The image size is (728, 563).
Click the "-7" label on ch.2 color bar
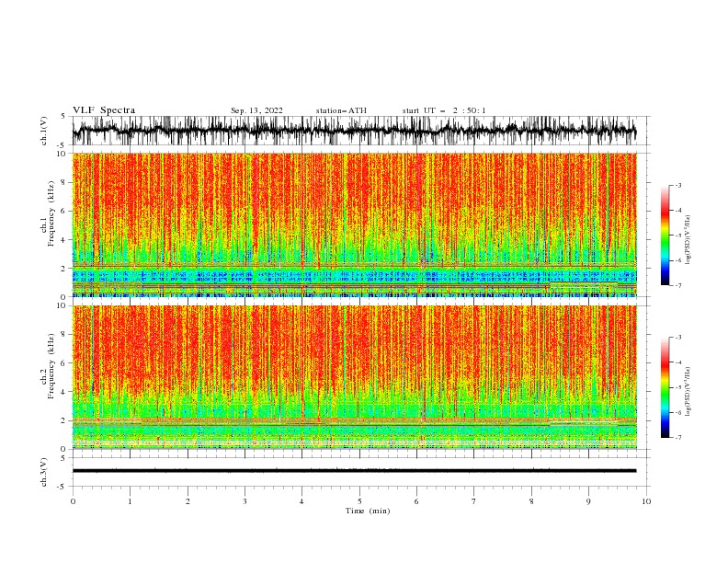point(678,437)
